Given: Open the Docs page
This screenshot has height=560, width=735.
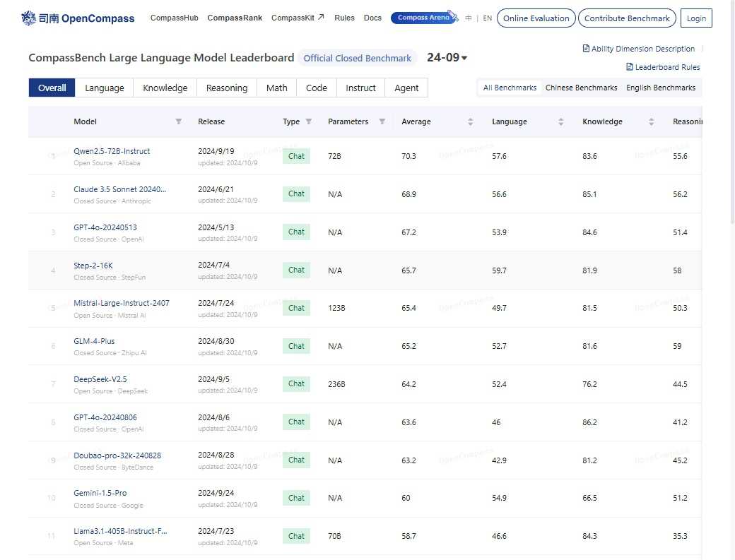Looking at the screenshot, I should (372, 18).
